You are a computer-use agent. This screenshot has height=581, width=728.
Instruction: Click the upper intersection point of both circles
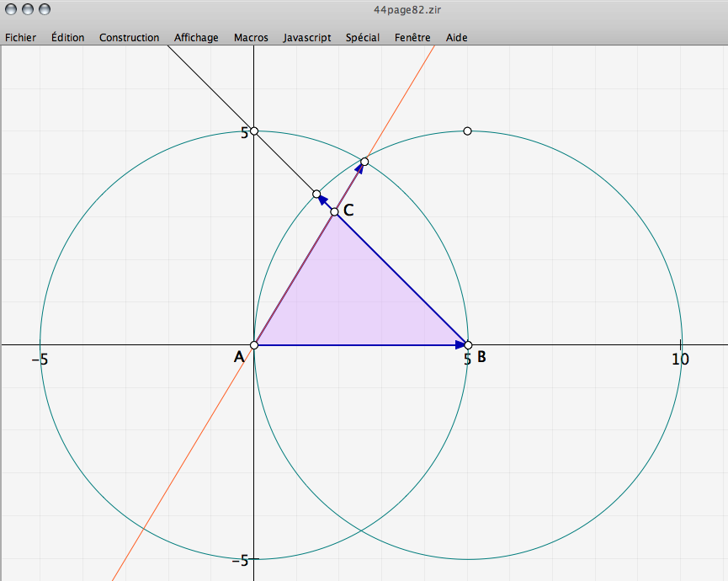click(364, 161)
